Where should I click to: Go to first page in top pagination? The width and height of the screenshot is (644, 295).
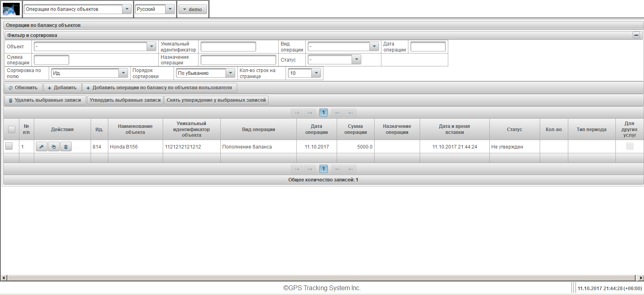point(297,113)
